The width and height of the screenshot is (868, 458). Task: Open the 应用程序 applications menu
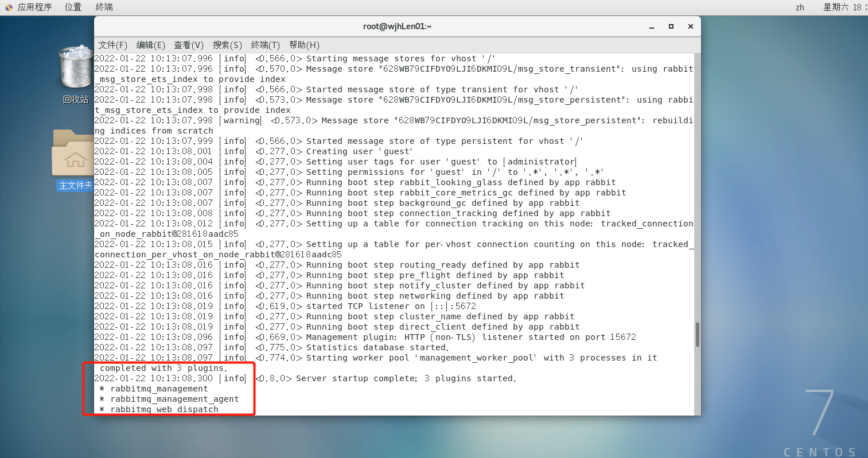point(29,7)
